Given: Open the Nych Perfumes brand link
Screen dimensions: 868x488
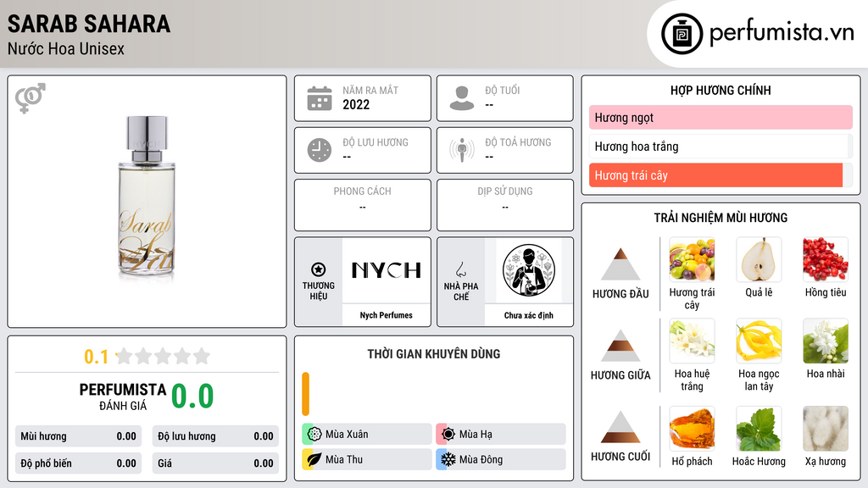Looking at the screenshot, I should 387,315.
